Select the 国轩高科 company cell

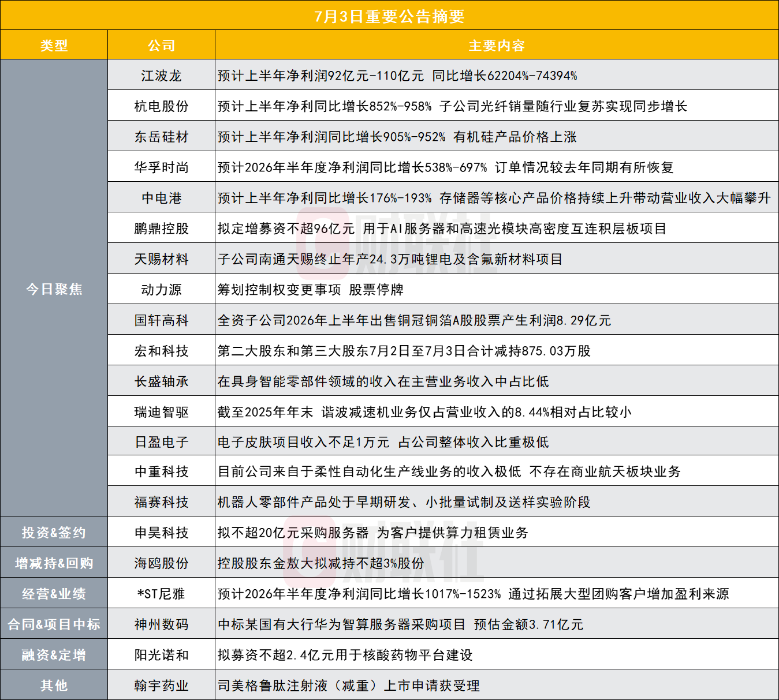click(161, 320)
